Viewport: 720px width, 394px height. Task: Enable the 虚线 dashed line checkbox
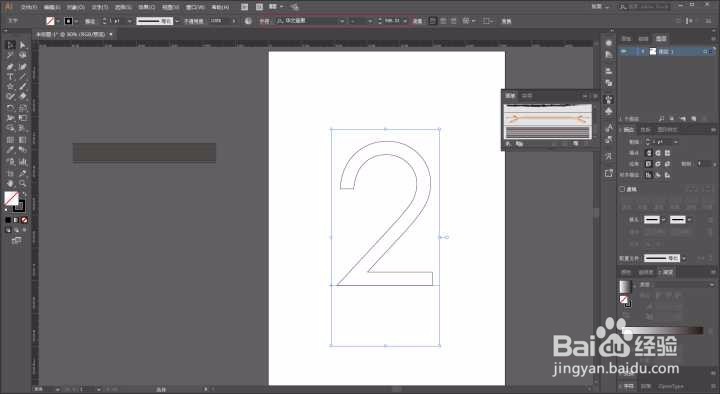click(622, 189)
